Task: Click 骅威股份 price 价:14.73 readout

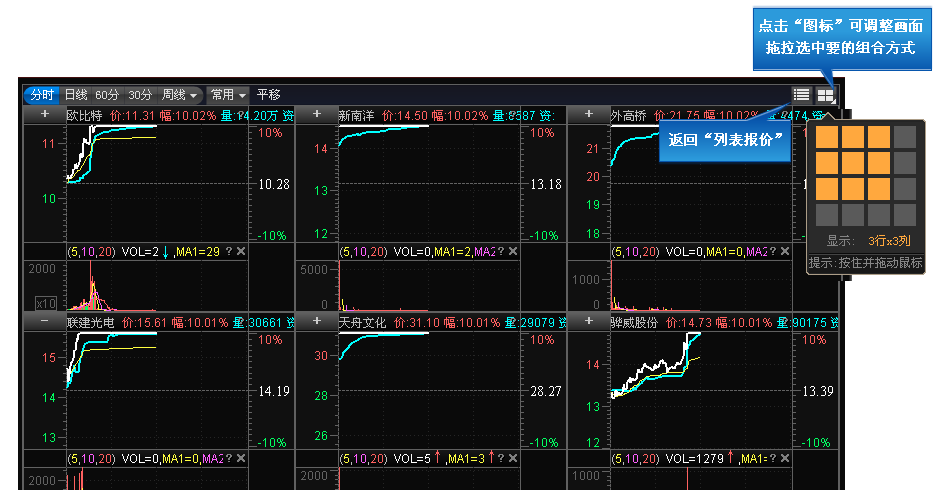Action: pos(689,322)
